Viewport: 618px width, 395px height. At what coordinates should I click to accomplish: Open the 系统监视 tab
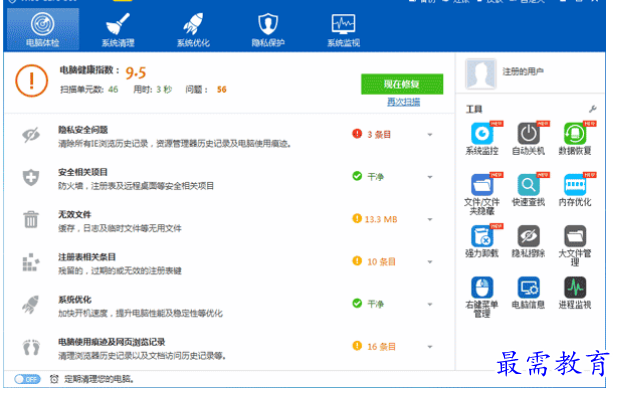[343, 30]
